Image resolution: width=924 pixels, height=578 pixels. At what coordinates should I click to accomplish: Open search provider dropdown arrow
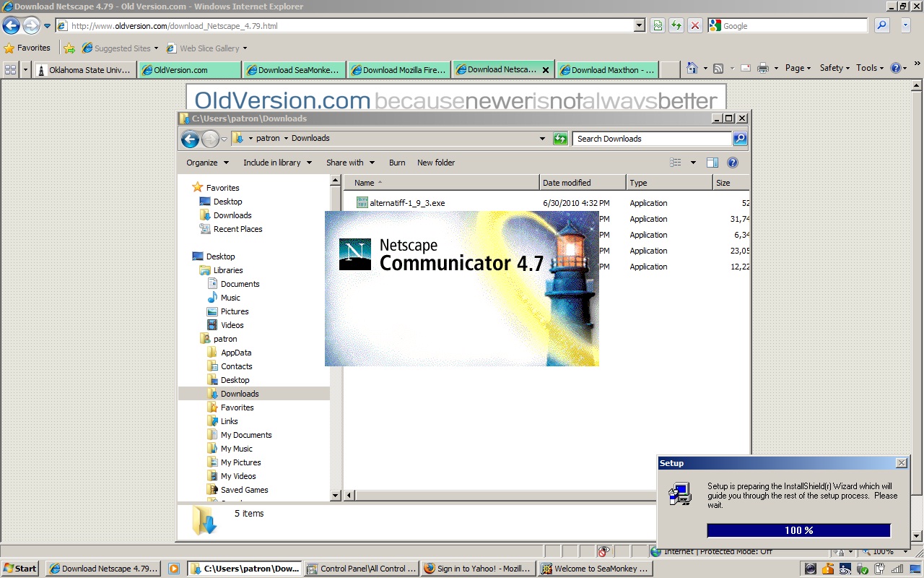click(x=906, y=26)
